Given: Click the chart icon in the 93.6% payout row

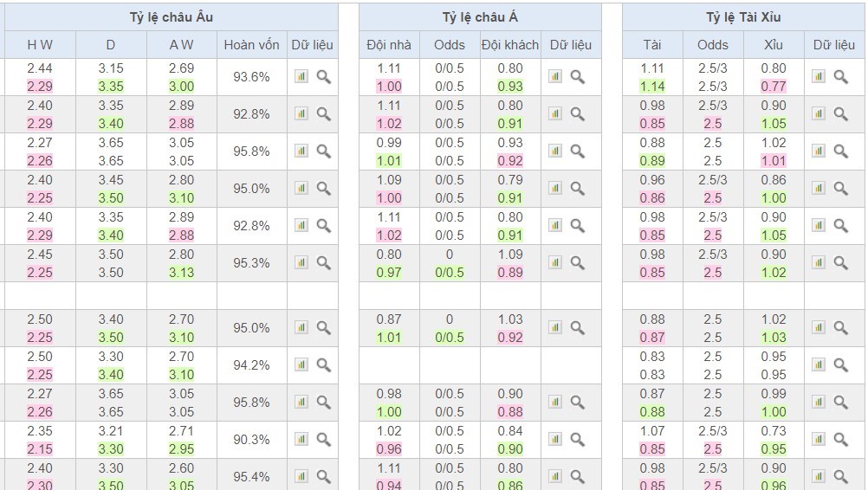Looking at the screenshot, I should tap(301, 77).
